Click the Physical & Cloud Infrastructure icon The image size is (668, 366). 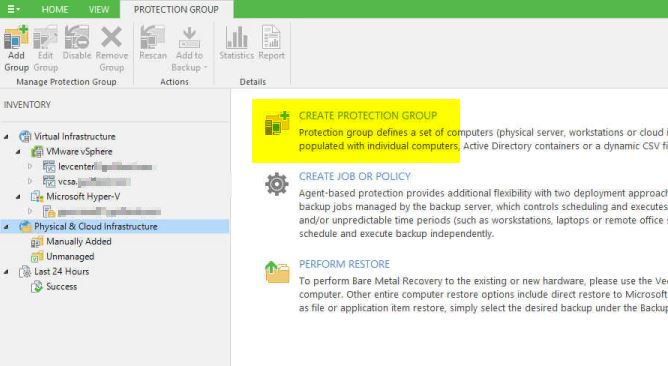(25, 226)
